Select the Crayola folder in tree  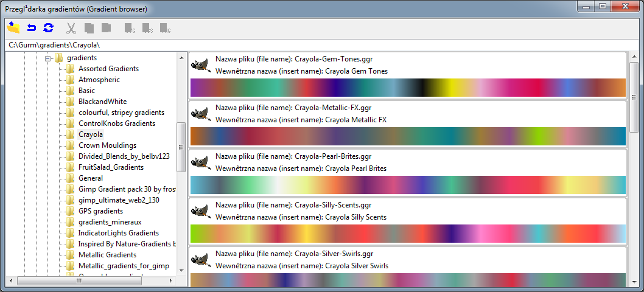tap(91, 134)
